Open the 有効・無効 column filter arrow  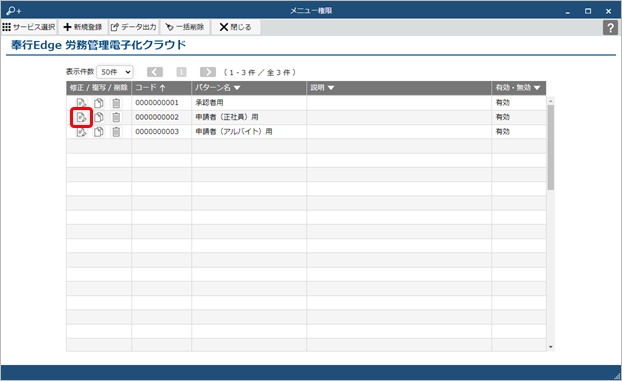tap(537, 88)
